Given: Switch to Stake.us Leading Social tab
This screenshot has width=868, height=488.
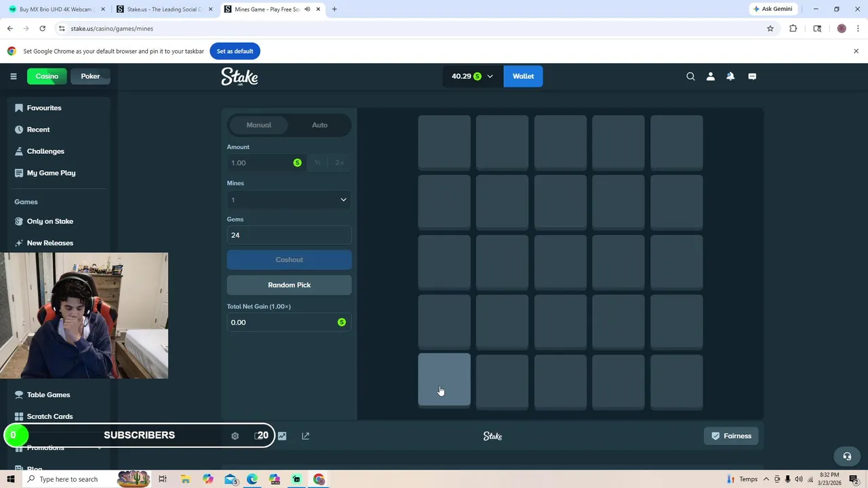Looking at the screenshot, I should point(165,9).
